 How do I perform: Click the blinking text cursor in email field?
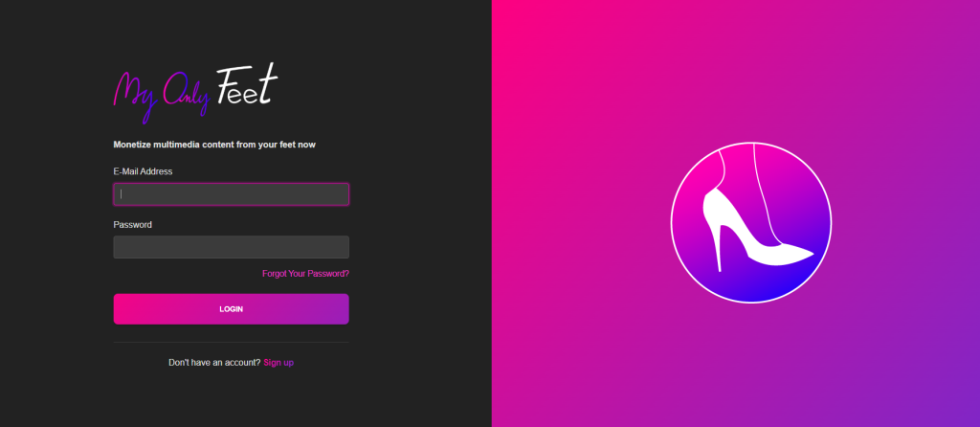[x=122, y=193]
